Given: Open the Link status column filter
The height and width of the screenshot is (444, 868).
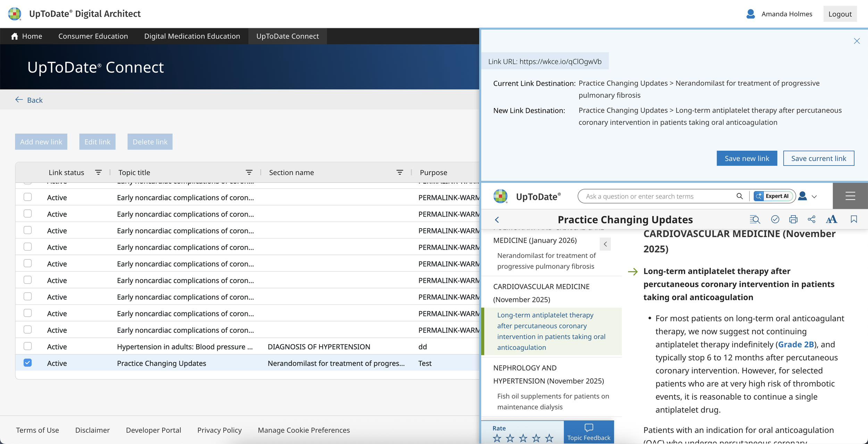Looking at the screenshot, I should pyautogui.click(x=99, y=173).
